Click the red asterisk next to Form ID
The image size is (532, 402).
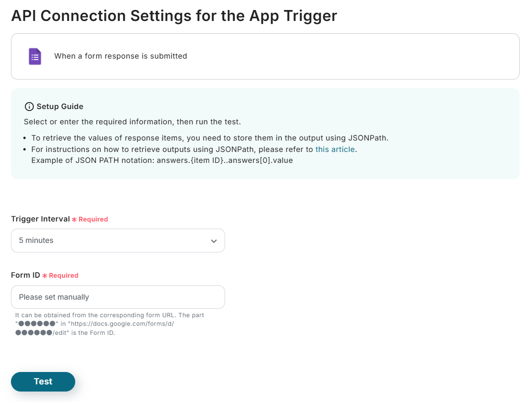pyautogui.click(x=45, y=276)
